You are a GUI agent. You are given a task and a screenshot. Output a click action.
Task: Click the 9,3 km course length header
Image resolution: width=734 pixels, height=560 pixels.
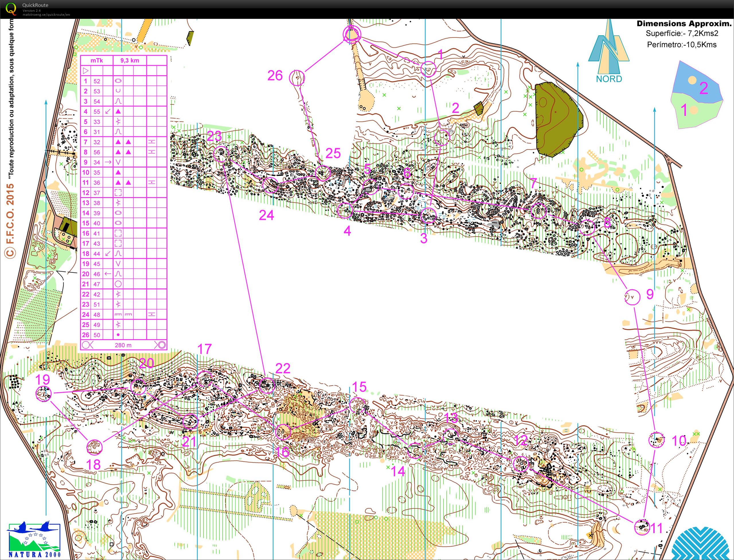130,60
